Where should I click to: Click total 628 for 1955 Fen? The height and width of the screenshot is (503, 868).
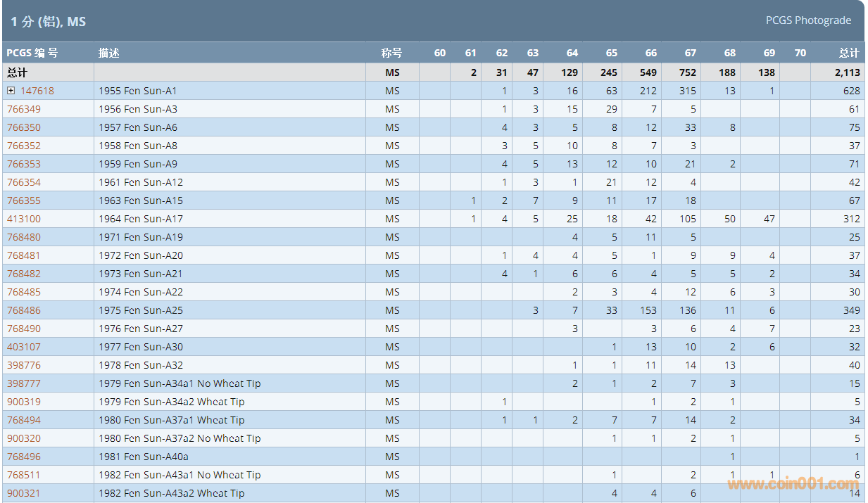point(851,91)
